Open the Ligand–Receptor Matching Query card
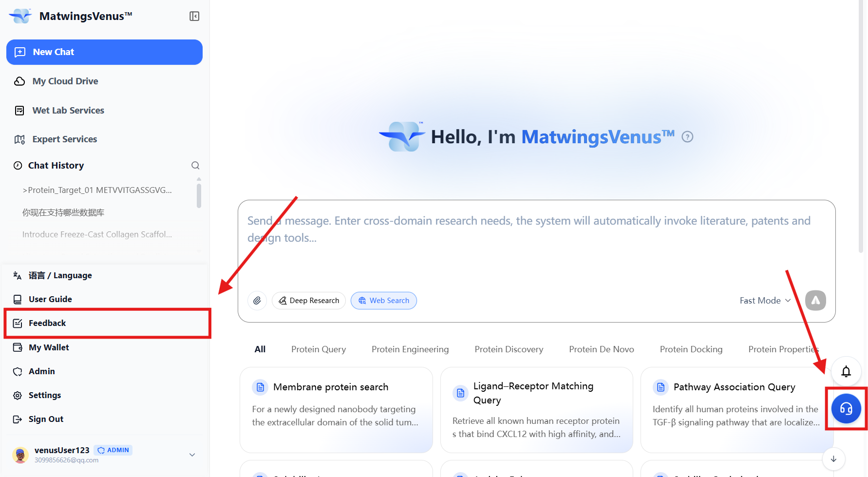This screenshot has height=477, width=868. (x=537, y=410)
